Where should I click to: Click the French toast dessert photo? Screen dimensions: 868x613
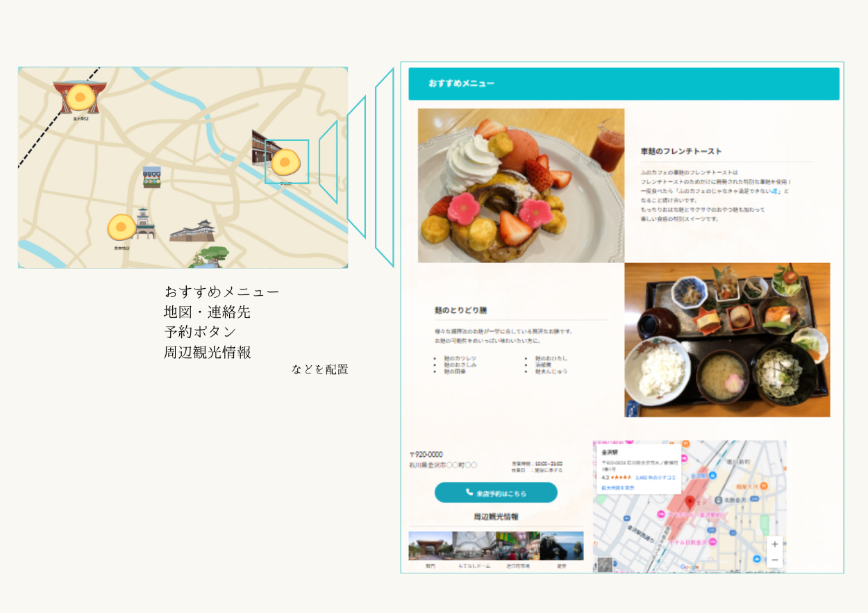coord(521,185)
